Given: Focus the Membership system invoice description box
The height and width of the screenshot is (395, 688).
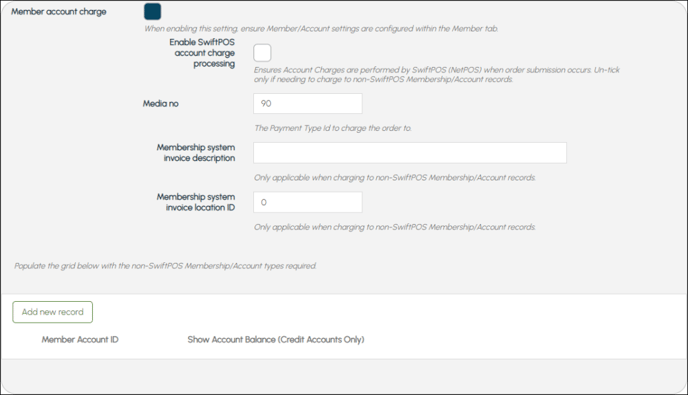Looking at the screenshot, I should tap(410, 153).
